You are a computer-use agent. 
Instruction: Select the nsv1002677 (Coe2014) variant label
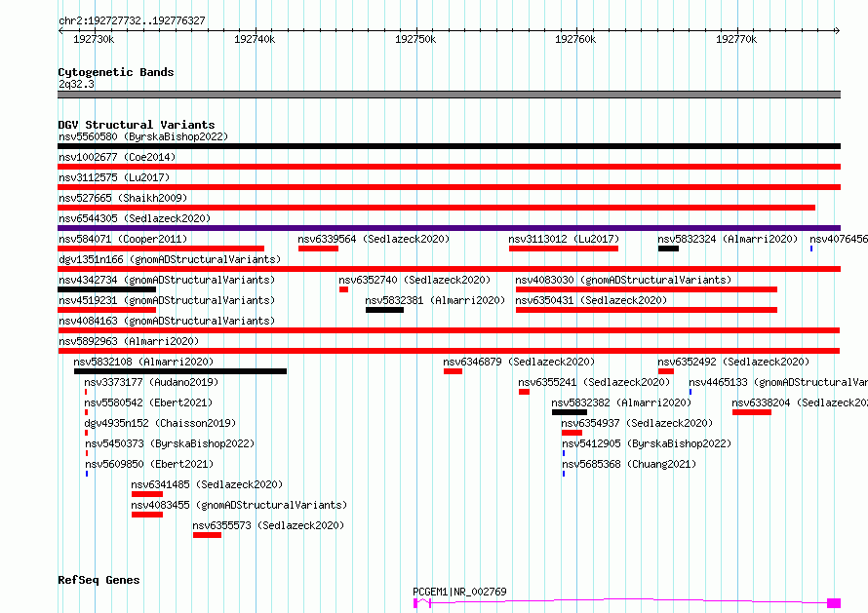coord(117,157)
